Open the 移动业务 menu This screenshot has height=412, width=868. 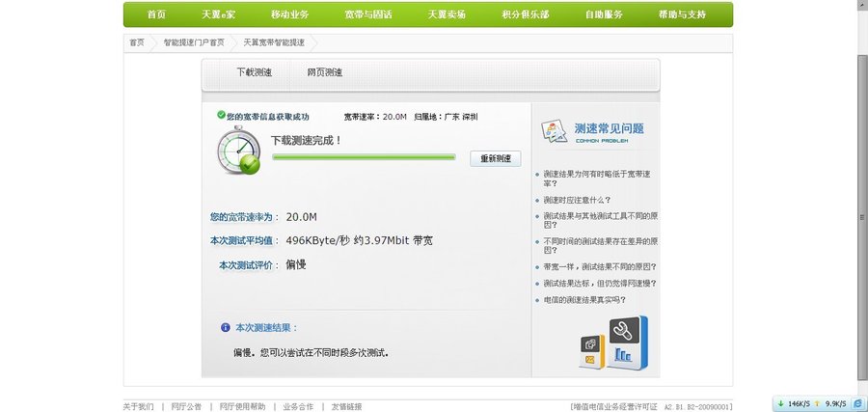click(x=289, y=14)
